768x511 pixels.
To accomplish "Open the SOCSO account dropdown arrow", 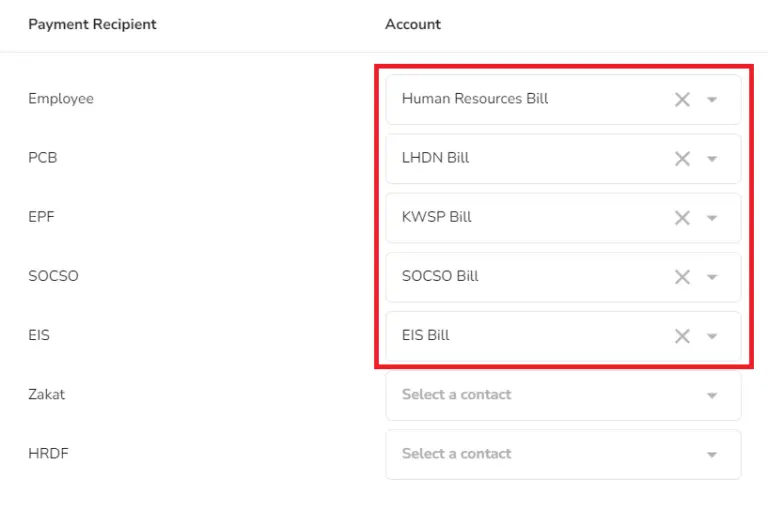I will (712, 277).
